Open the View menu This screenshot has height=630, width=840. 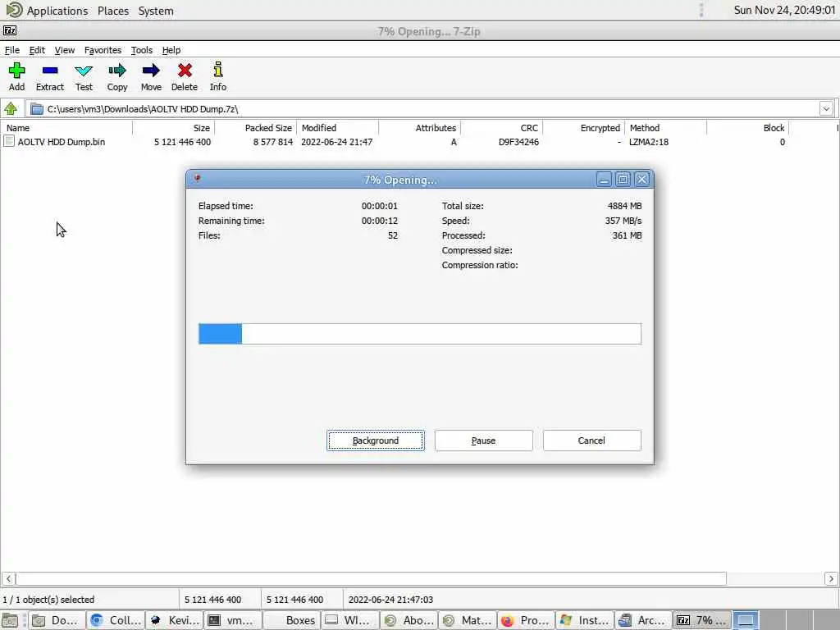pyautogui.click(x=64, y=50)
